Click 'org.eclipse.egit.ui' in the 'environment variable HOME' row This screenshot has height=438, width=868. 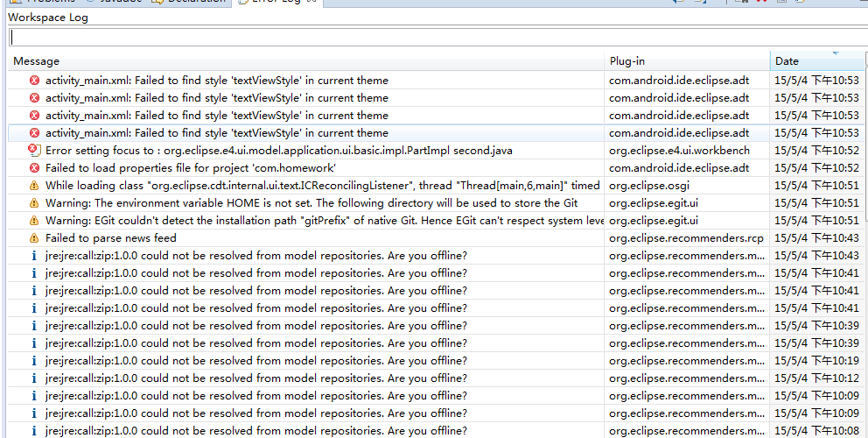click(654, 203)
